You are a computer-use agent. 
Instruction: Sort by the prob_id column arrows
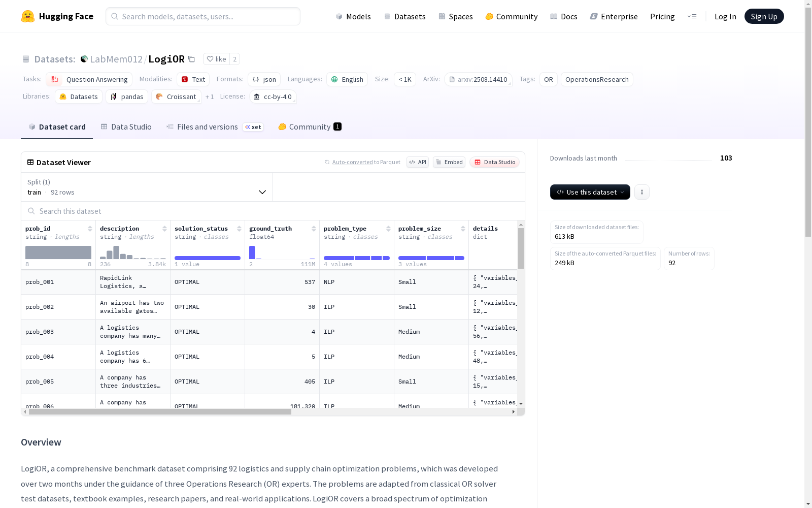pos(90,229)
